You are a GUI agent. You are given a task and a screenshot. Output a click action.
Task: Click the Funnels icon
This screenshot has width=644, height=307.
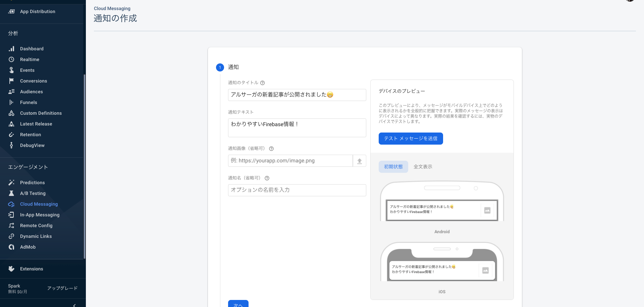coord(11,102)
